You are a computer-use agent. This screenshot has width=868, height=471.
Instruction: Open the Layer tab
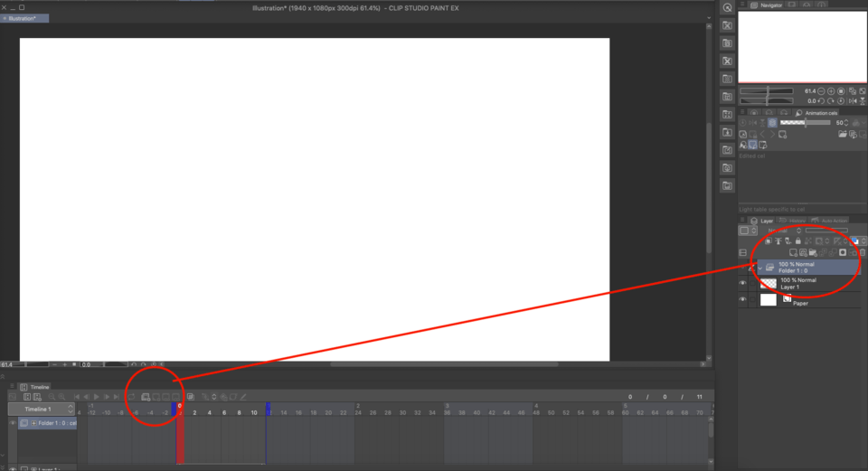pos(762,221)
